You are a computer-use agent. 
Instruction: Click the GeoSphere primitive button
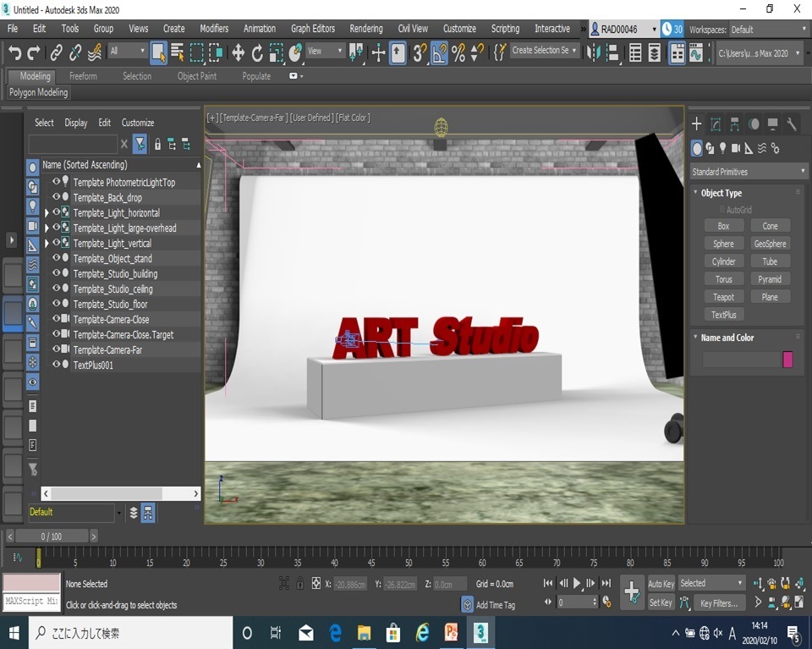[x=770, y=244]
